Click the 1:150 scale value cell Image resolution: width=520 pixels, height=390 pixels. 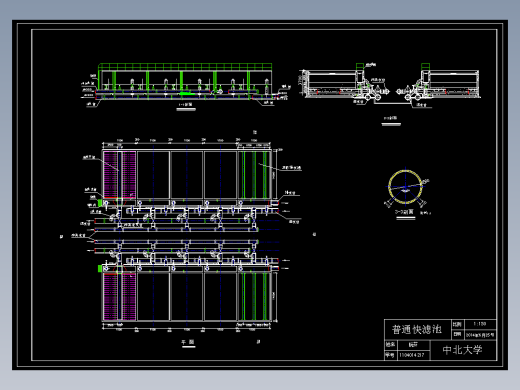479,324
